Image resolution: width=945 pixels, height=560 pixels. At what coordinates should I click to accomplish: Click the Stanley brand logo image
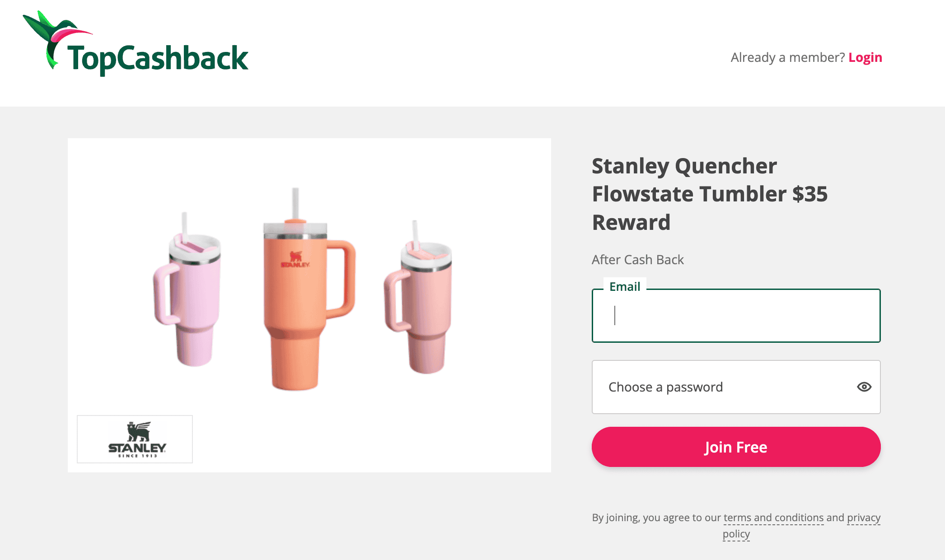tap(134, 439)
